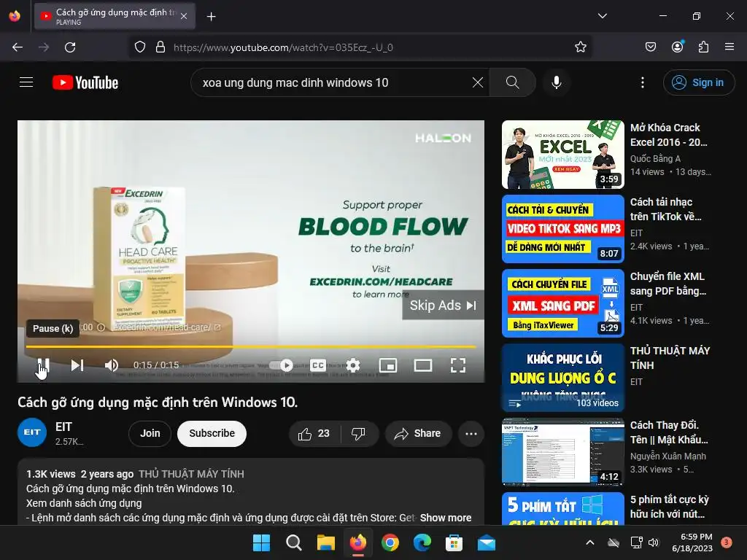Toggle the autoplay switch in player
Viewport: 747px width, 560px height.
[x=281, y=365]
